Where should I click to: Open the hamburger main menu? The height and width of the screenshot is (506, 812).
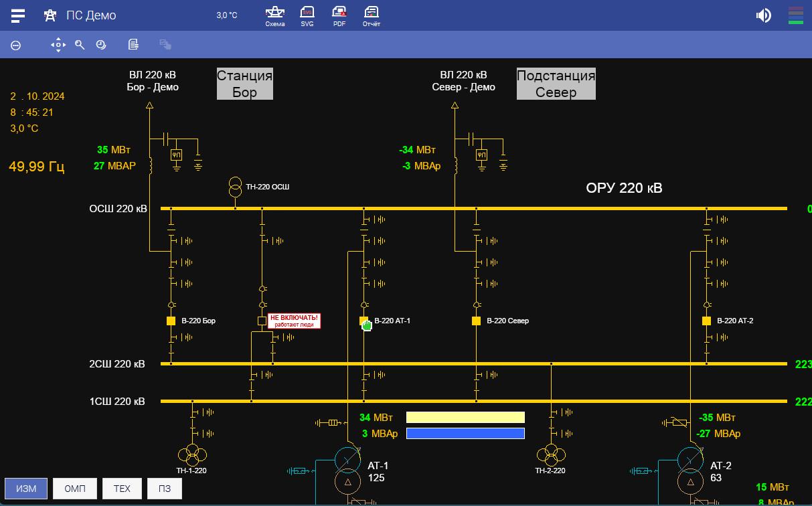(18, 15)
